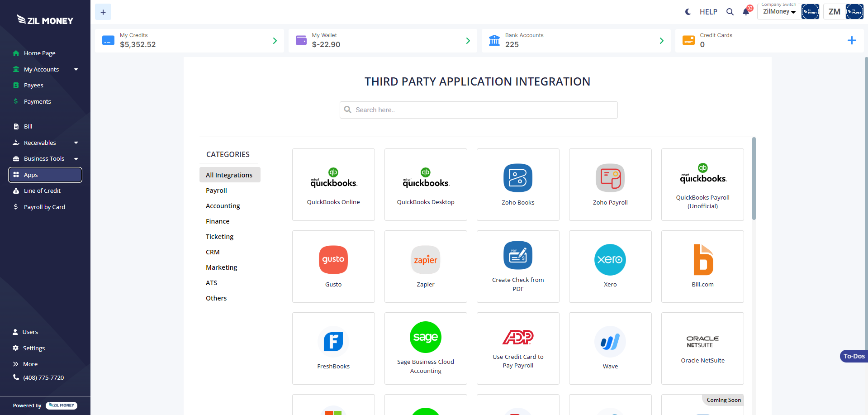Open the Create Check from PDF icon

(518, 255)
